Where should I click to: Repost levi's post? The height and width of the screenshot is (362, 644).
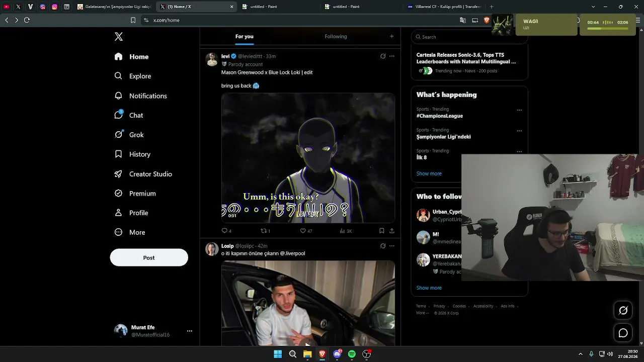(265, 231)
